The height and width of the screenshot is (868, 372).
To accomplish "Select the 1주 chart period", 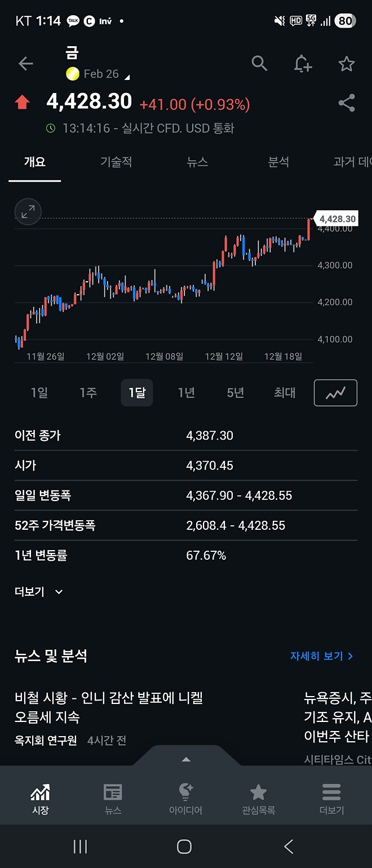I will [88, 393].
